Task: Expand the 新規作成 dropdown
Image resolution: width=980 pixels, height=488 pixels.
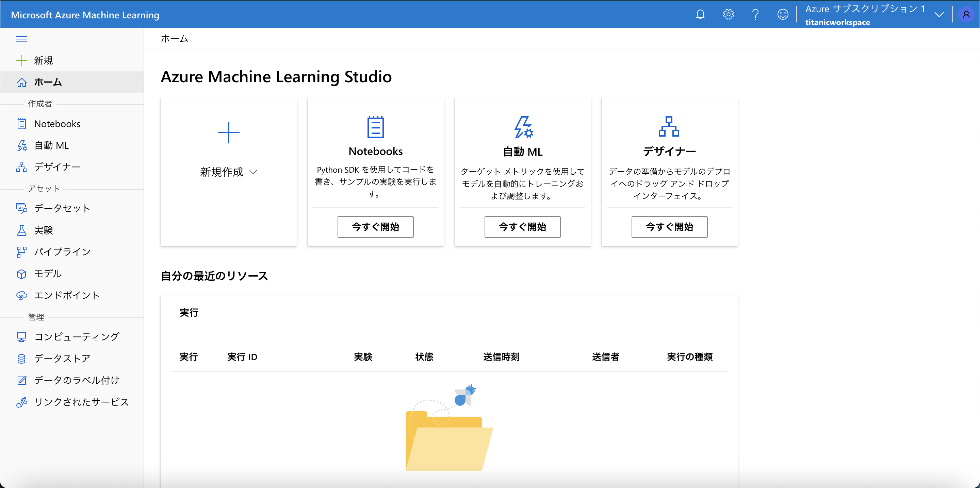Action: pos(228,172)
